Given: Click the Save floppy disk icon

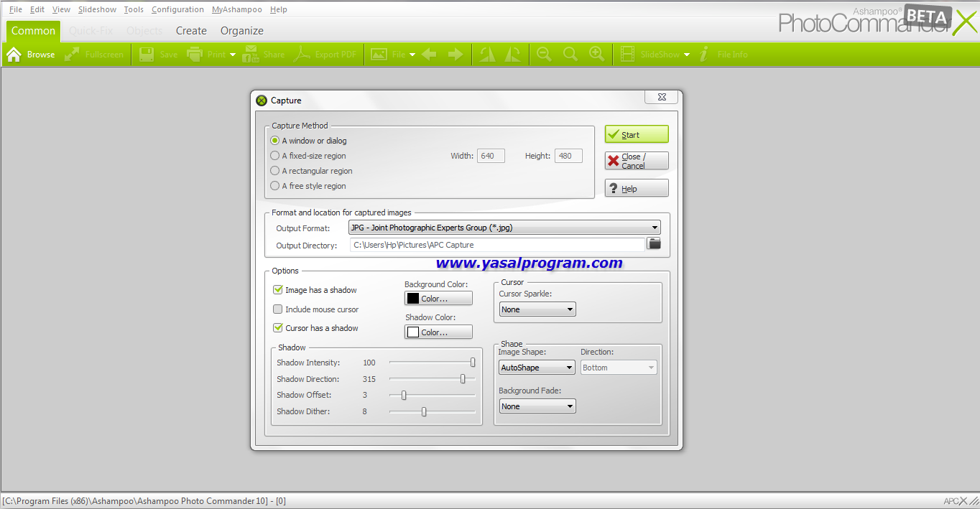Looking at the screenshot, I should point(147,55).
